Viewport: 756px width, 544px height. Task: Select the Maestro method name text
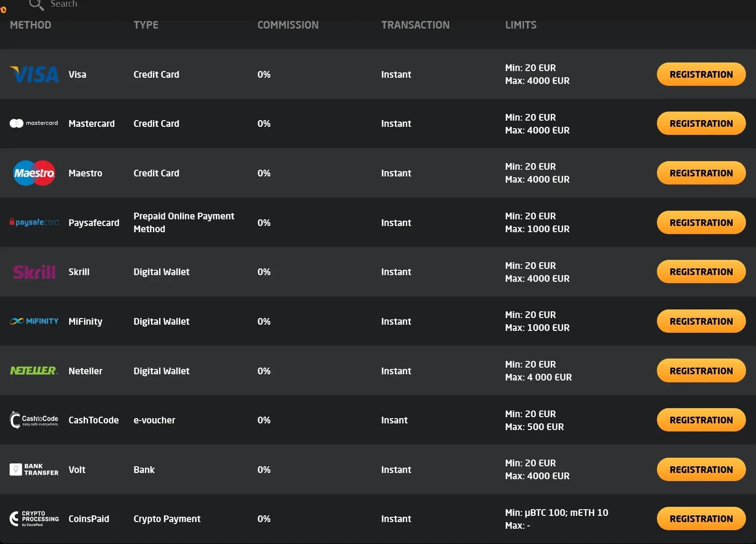click(x=85, y=173)
